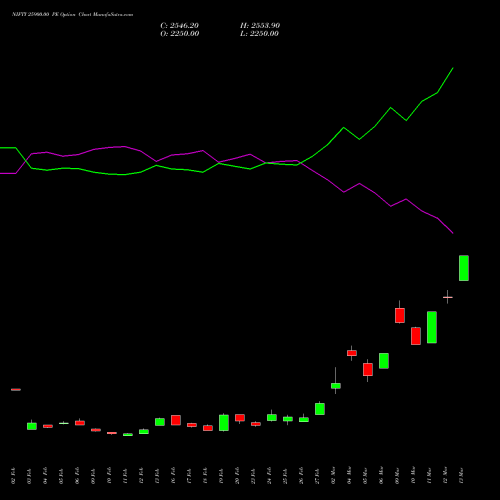The width and height of the screenshot is (500, 500).
Task: Click the red 04 Mar candlestick
Action: click(352, 353)
